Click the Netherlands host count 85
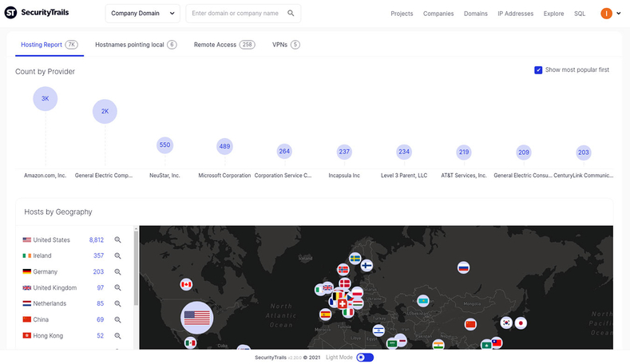Viewport: 630px width, 364px height. point(101,303)
